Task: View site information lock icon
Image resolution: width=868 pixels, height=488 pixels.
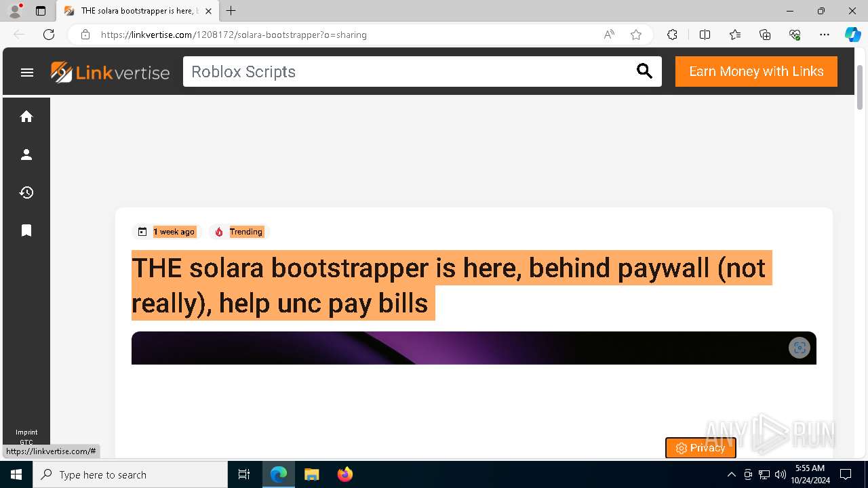Action: point(85,35)
